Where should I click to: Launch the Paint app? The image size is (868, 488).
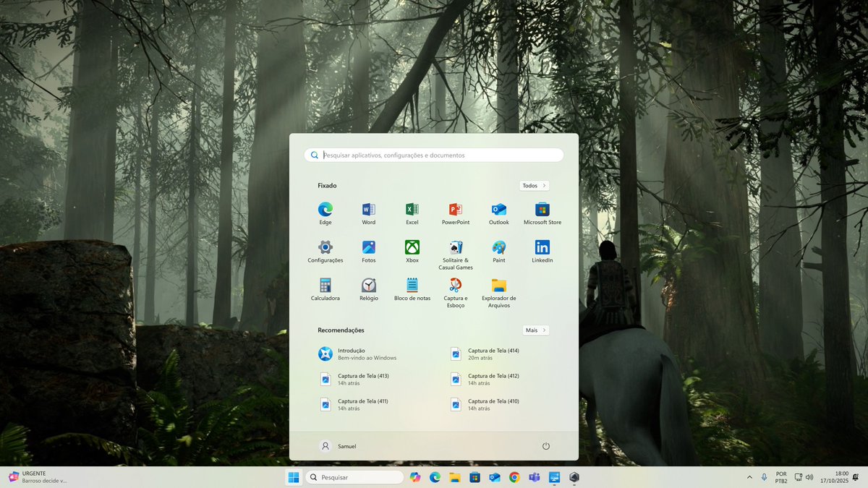[x=499, y=251]
